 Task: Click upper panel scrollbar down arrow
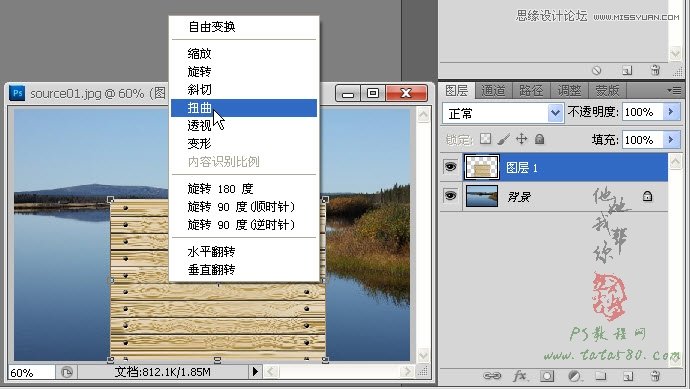tap(675, 54)
